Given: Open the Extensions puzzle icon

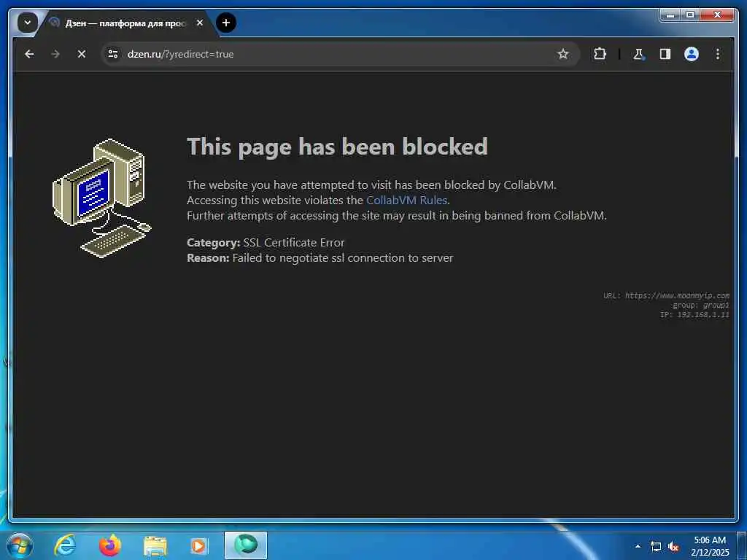Looking at the screenshot, I should click(600, 54).
